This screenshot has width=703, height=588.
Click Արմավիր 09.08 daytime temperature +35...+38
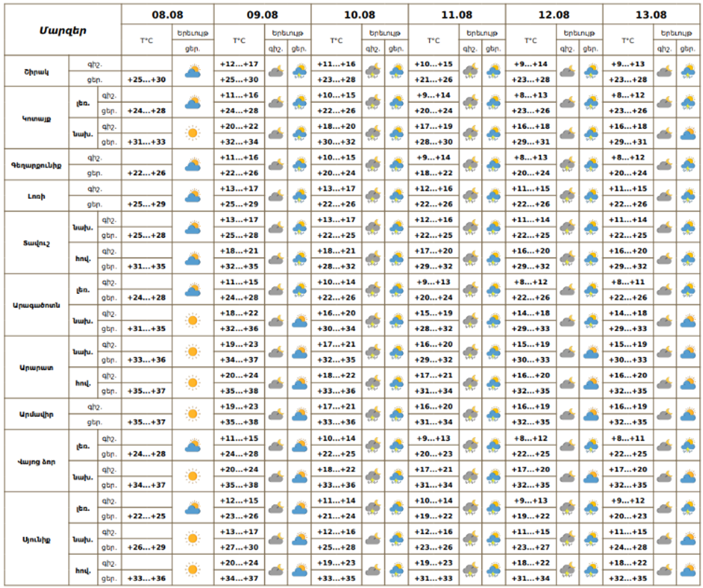pos(239,422)
